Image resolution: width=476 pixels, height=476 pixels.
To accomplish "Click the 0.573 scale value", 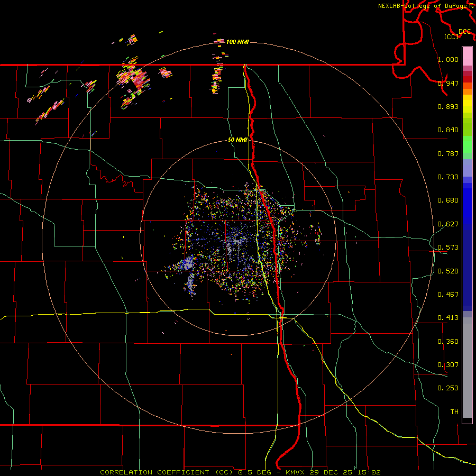I will coord(448,248).
